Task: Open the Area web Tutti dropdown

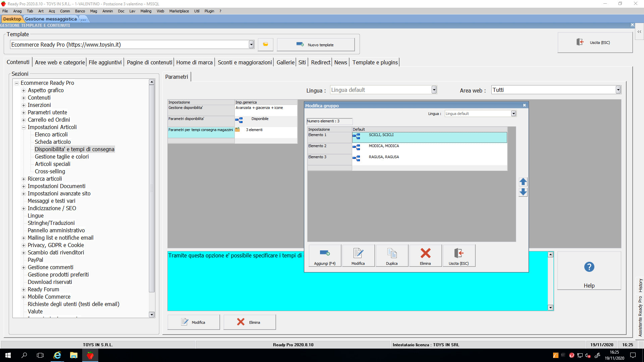Action: click(x=618, y=90)
